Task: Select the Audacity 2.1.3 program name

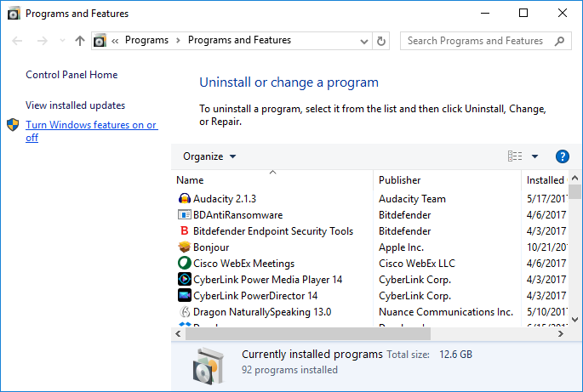Action: tap(225, 199)
